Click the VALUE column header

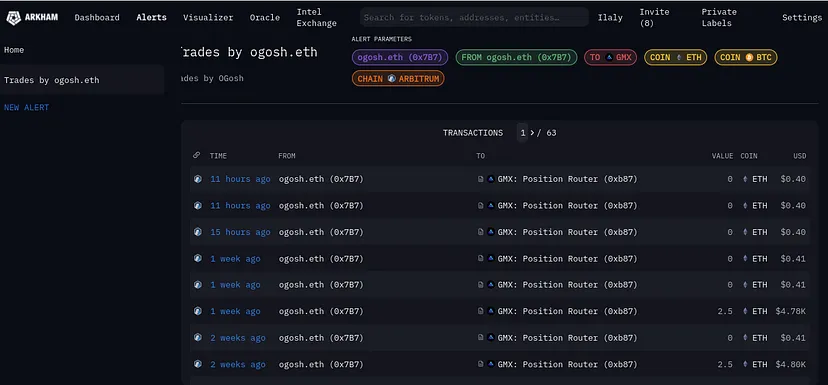click(722, 156)
